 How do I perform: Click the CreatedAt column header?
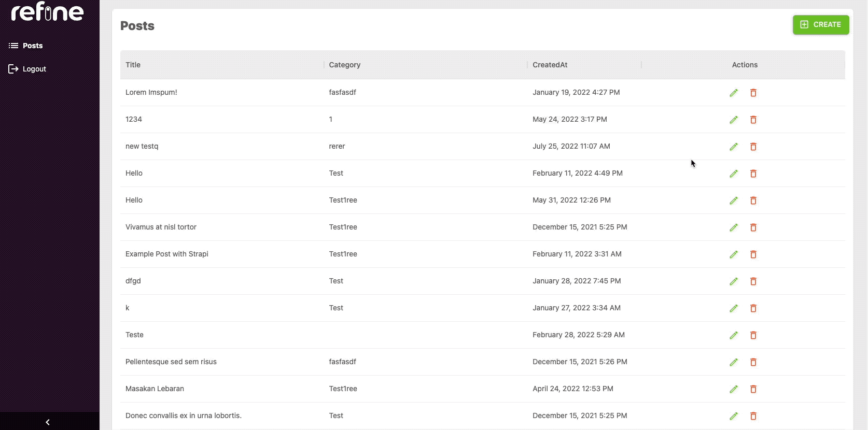[x=550, y=65]
